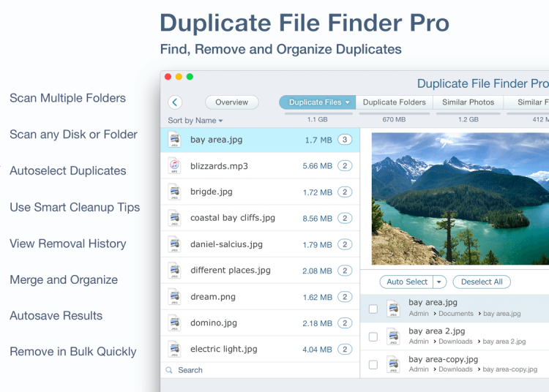
Task: Click the duplicate count badge for electric light.jpg
Action: point(345,350)
